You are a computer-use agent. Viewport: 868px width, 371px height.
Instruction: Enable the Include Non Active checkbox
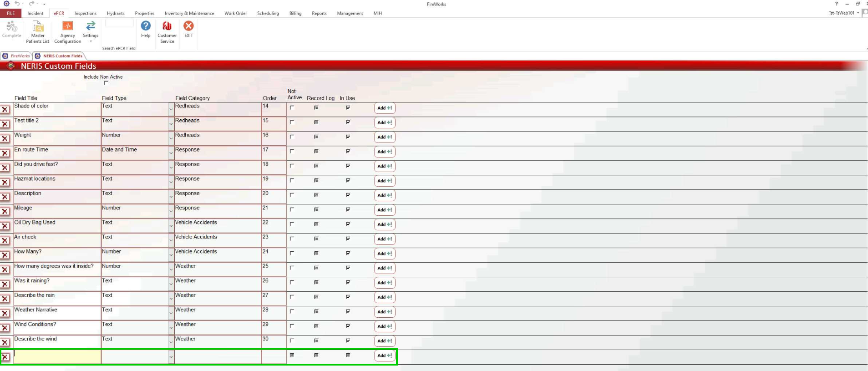(106, 83)
